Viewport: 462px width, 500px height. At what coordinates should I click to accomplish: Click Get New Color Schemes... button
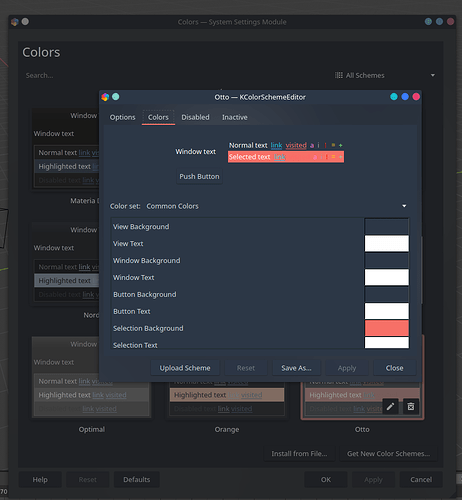[388, 454]
